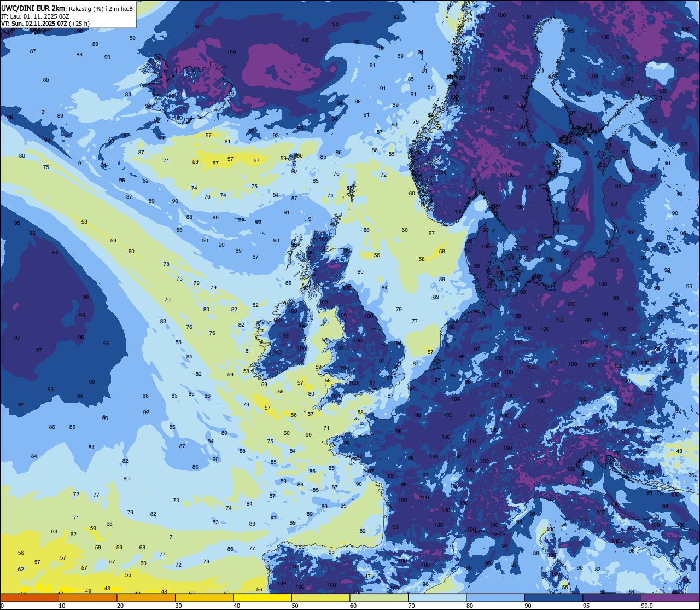The height and width of the screenshot is (610, 700).
Task: Click the 20–30 legend color swatch
Action: pyautogui.click(x=146, y=597)
